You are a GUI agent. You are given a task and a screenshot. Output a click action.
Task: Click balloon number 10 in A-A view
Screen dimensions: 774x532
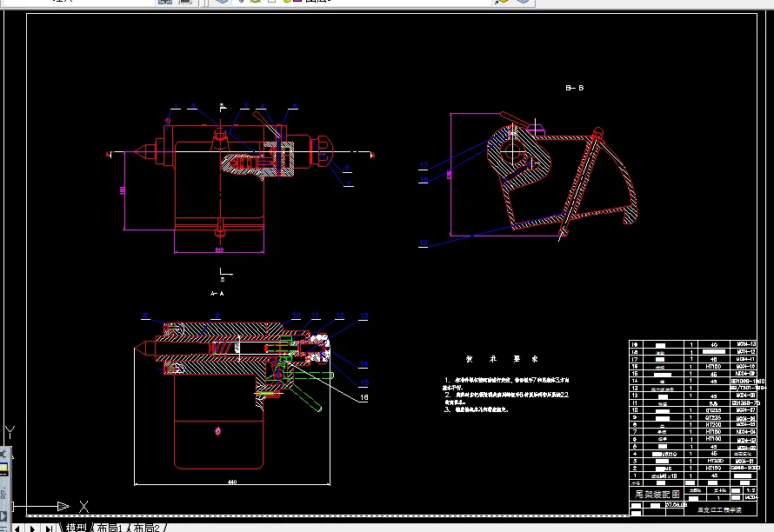(x=297, y=316)
